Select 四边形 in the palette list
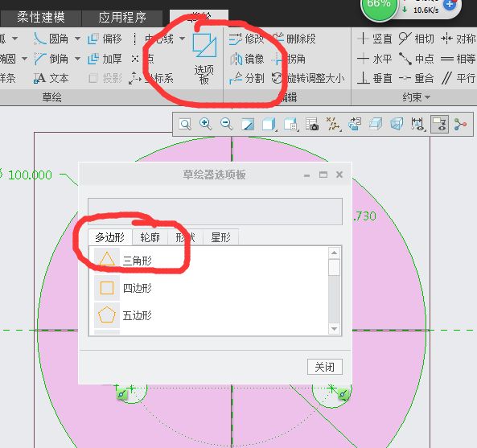This screenshot has height=448, width=477. click(x=208, y=288)
